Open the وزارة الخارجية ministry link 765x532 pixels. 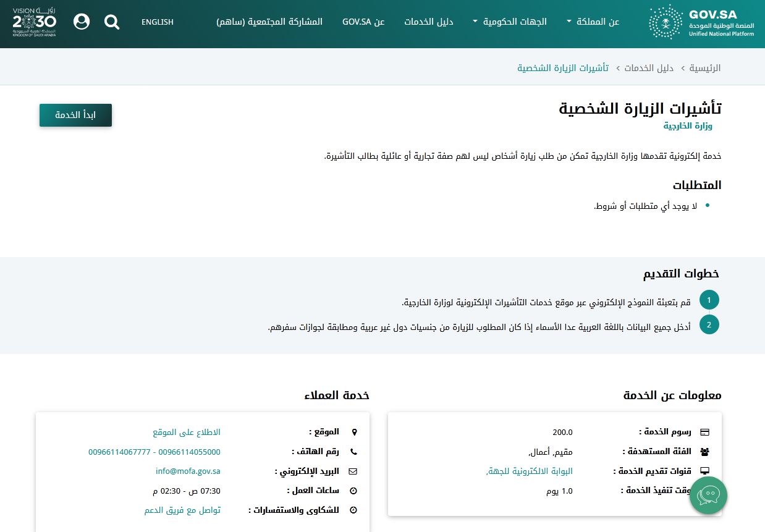(x=687, y=125)
